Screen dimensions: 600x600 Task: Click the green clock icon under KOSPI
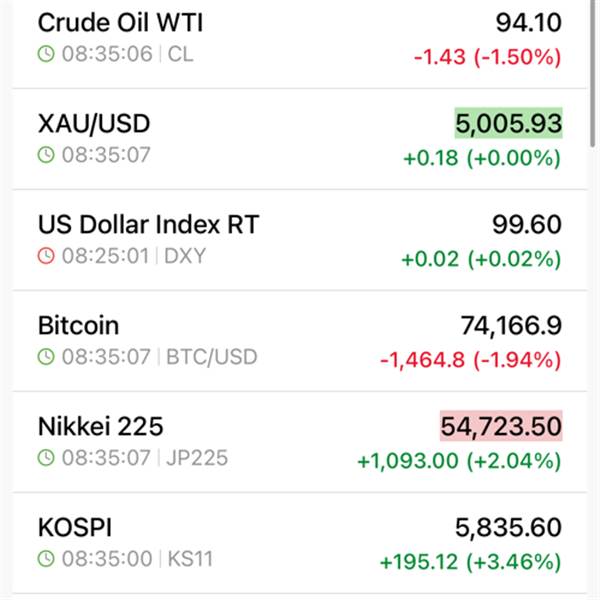tap(46, 561)
